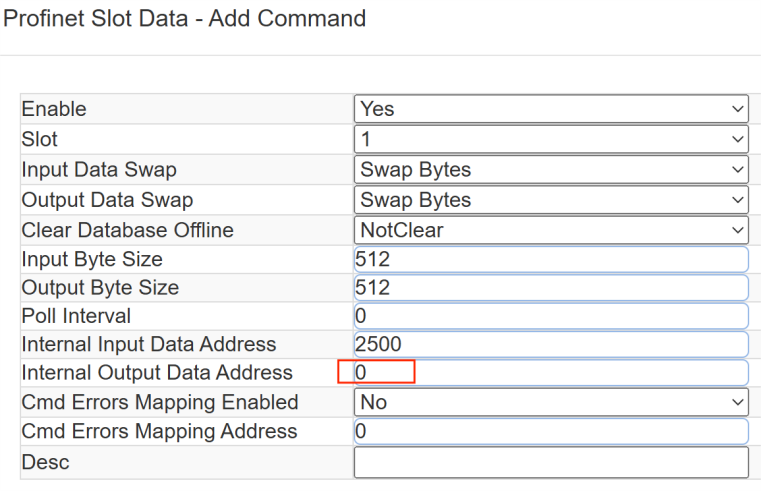
Task: Open the Cmd Errors Mapping Enabled dropdown
Action: pyautogui.click(x=551, y=402)
